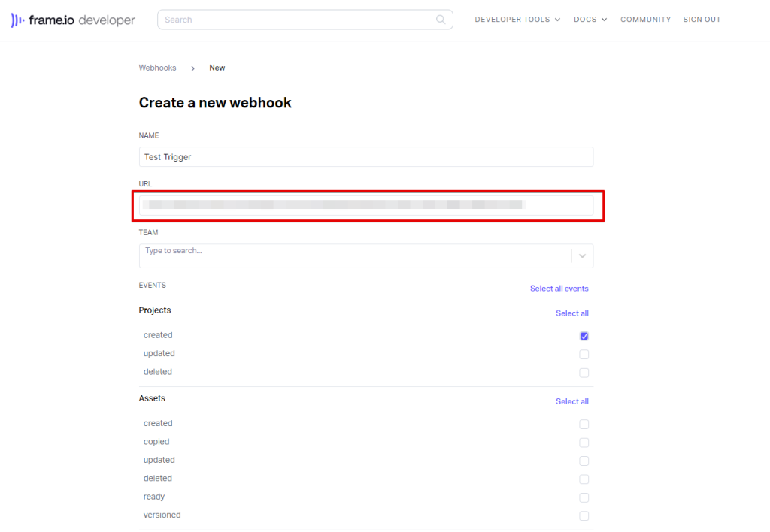Open the Docs dropdown menu
Screen dimensions: 770x532
pyautogui.click(x=590, y=20)
